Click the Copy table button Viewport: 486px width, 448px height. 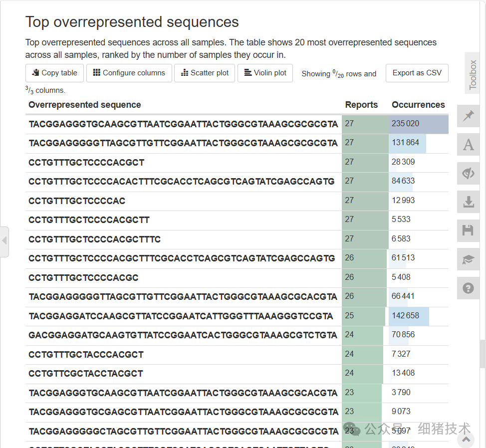(x=55, y=73)
